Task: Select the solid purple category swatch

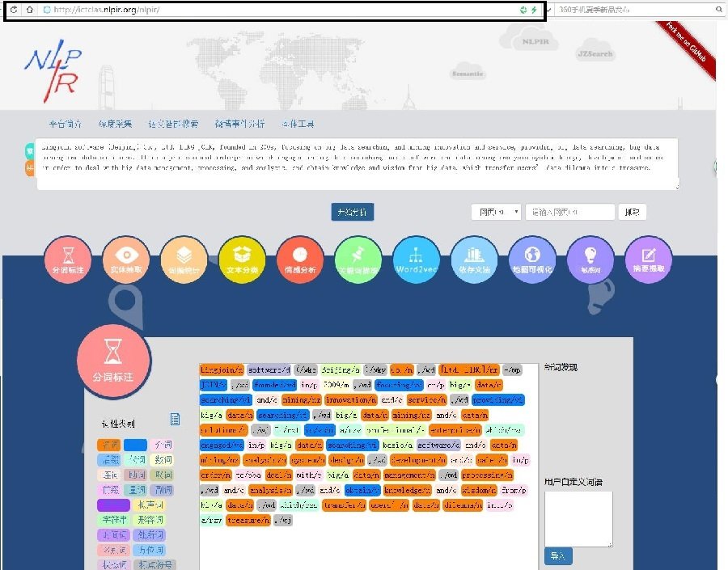Action: pyautogui.click(x=113, y=505)
